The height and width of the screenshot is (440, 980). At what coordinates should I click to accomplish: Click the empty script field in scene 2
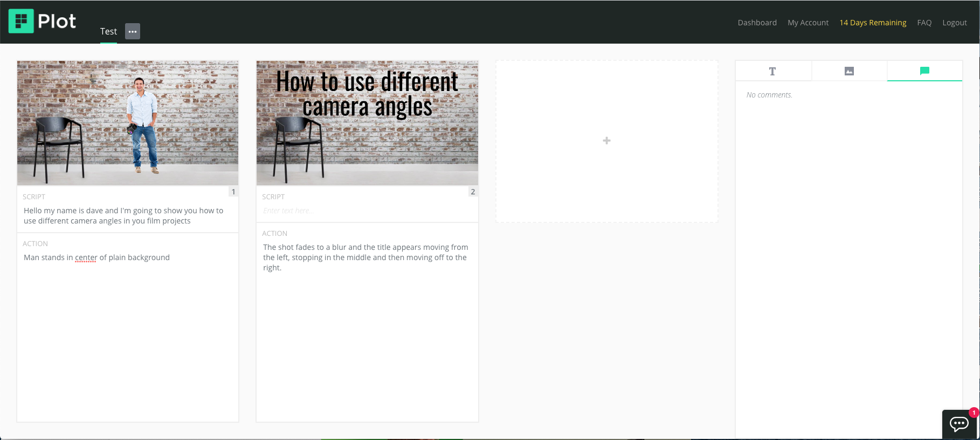[x=367, y=211]
